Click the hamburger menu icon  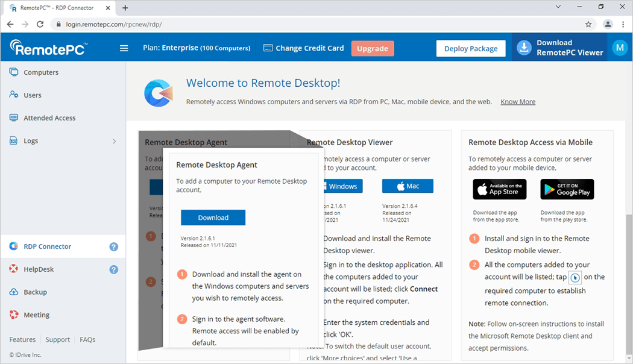click(x=124, y=48)
